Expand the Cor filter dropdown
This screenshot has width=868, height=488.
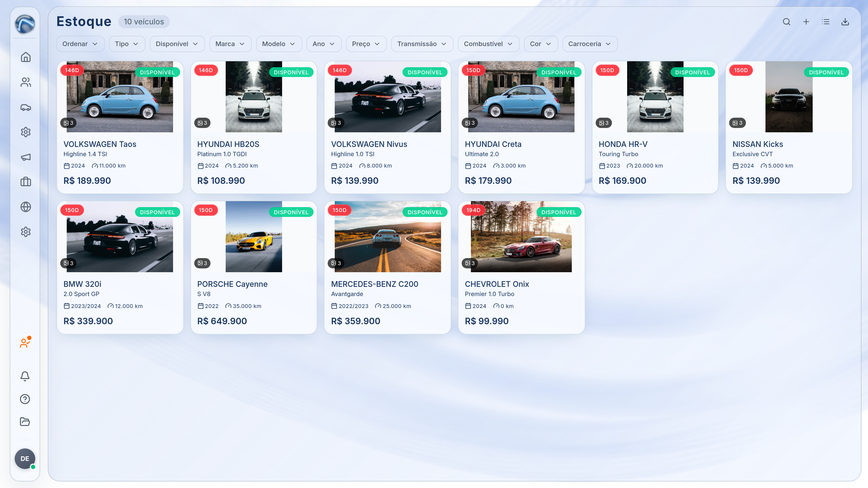click(x=541, y=44)
